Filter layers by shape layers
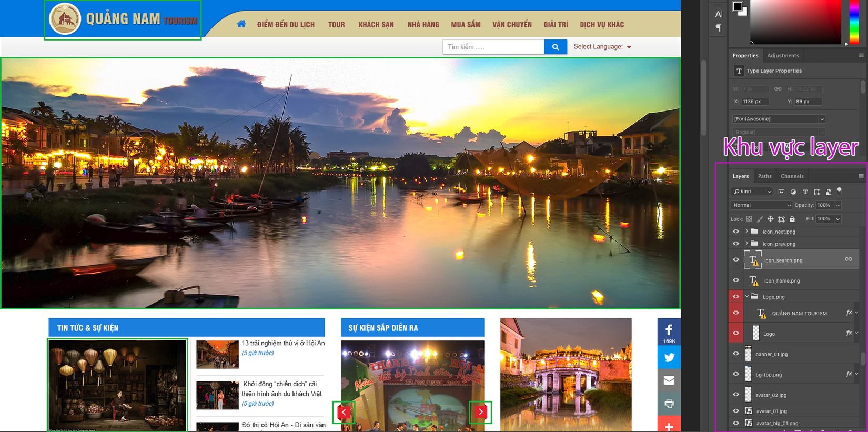This screenshot has height=432, width=868. pyautogui.click(x=816, y=192)
